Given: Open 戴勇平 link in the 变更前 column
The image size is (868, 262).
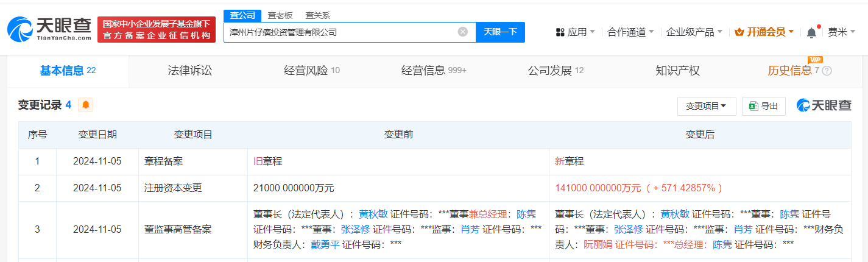Looking at the screenshot, I should pyautogui.click(x=325, y=244).
